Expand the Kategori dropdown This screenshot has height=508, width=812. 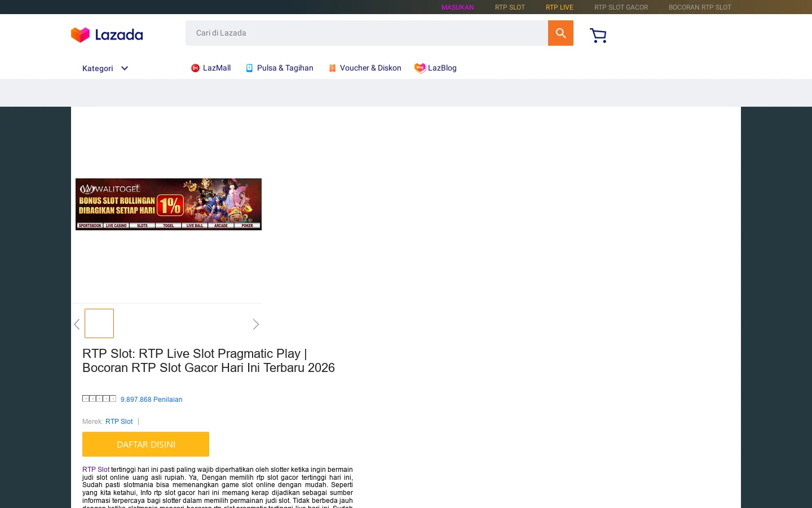105,68
